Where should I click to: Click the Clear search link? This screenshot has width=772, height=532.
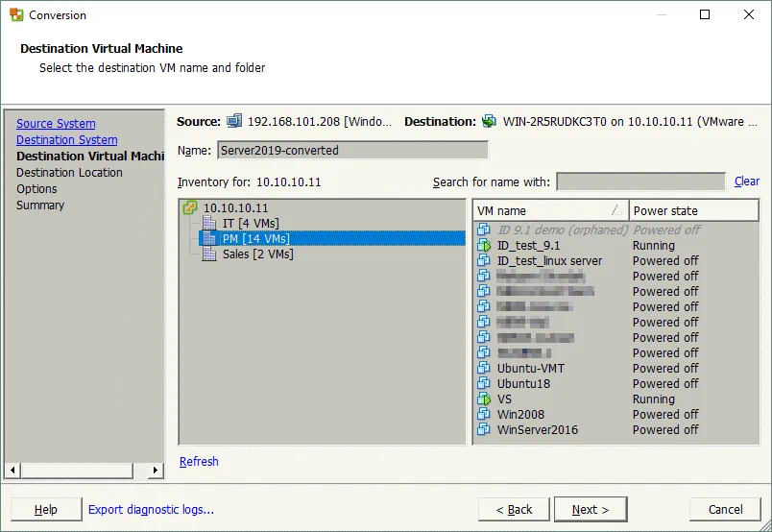(x=746, y=181)
